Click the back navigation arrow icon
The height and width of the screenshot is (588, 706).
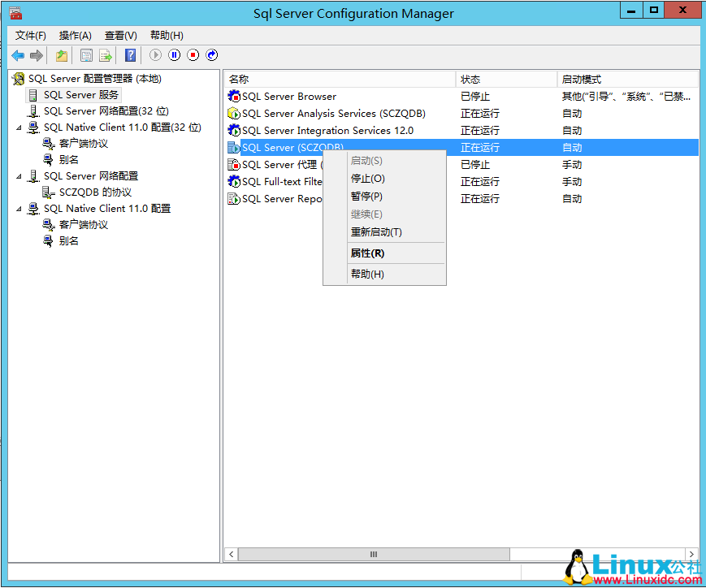[17, 54]
